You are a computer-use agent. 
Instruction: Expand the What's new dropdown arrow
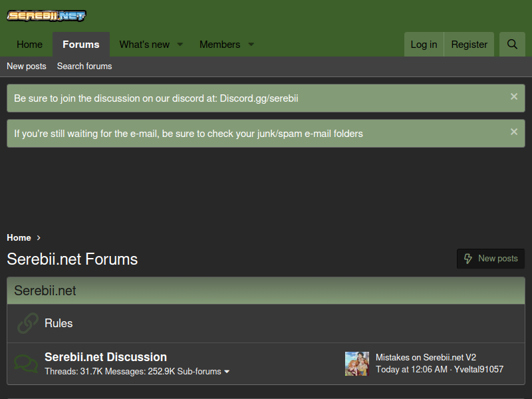(180, 45)
